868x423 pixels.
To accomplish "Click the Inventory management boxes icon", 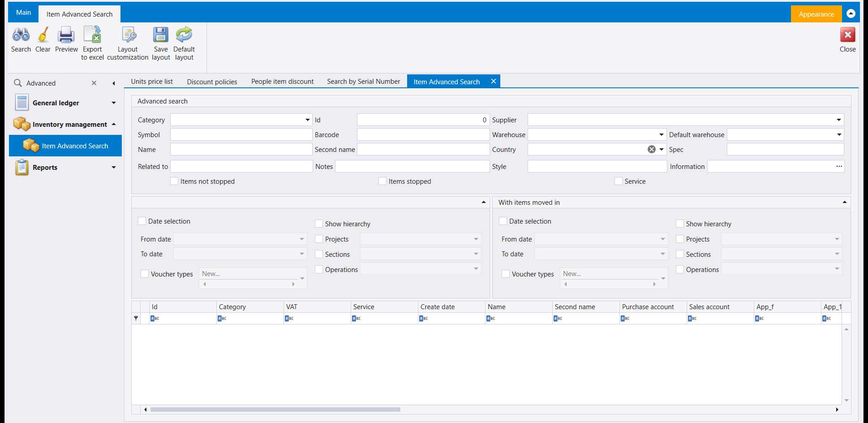I will (x=21, y=124).
